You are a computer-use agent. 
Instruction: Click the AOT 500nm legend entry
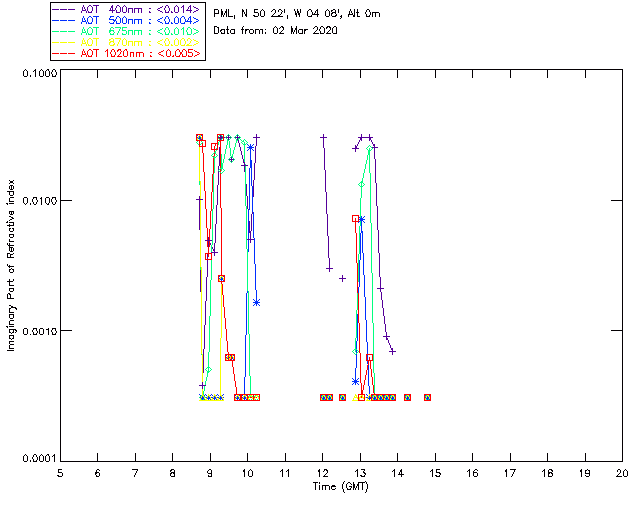tap(126, 20)
